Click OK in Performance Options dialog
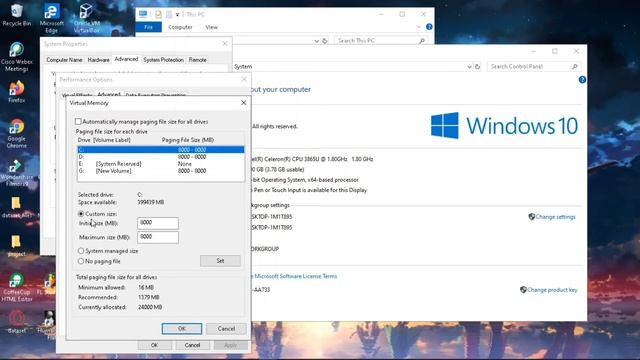The height and width of the screenshot is (360, 640). [154, 345]
